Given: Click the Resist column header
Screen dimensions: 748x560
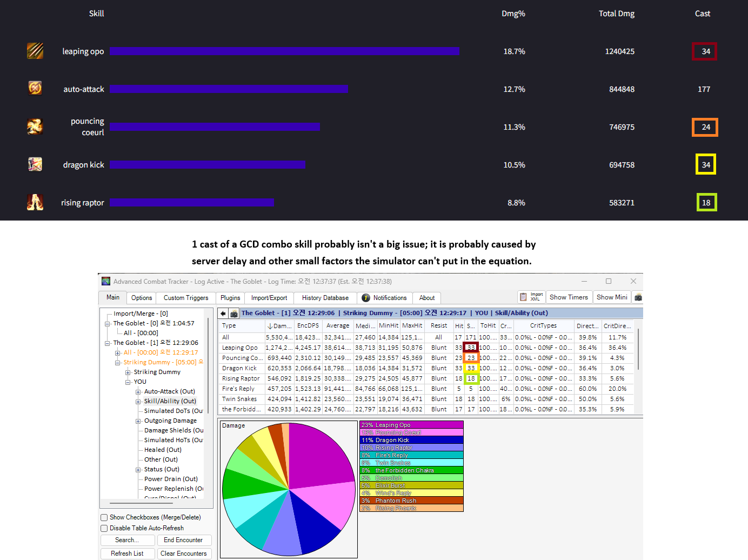Looking at the screenshot, I should coord(439,326).
